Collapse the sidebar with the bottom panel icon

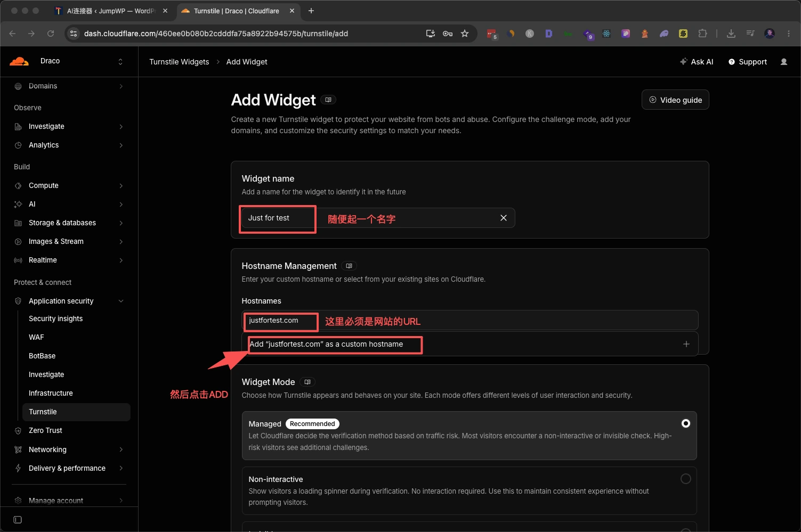tap(18, 520)
